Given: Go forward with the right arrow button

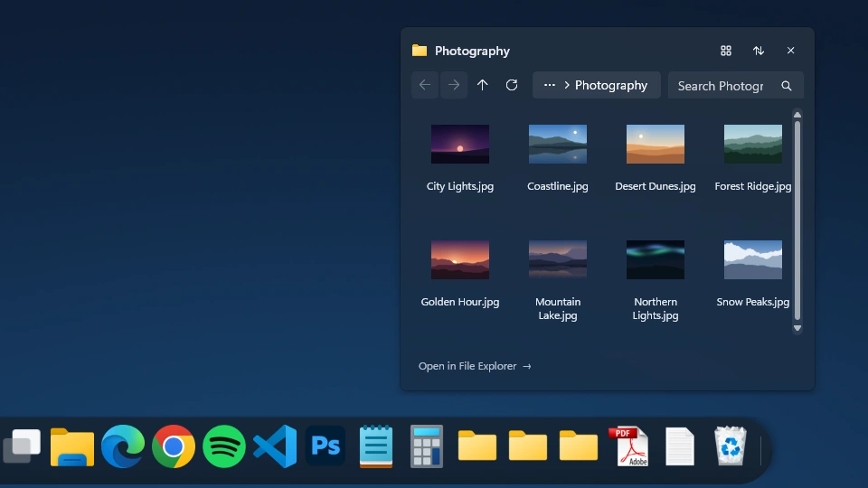Looking at the screenshot, I should point(453,85).
